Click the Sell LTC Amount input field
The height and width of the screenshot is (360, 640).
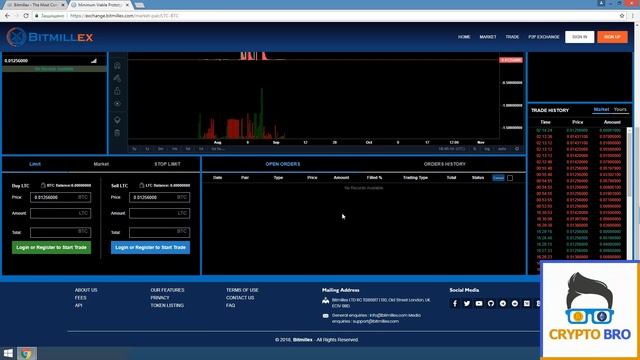[160, 213]
